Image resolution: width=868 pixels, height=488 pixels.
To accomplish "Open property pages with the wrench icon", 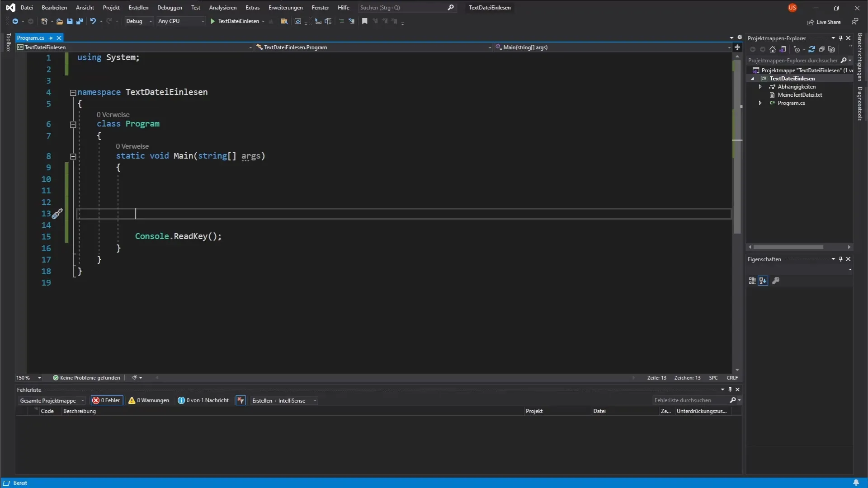I will [x=776, y=281].
